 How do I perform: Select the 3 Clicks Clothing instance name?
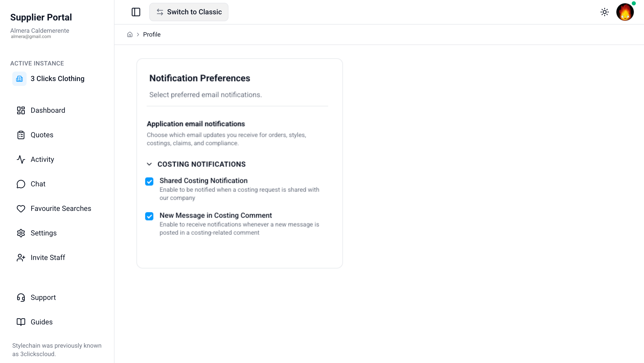pyautogui.click(x=57, y=79)
